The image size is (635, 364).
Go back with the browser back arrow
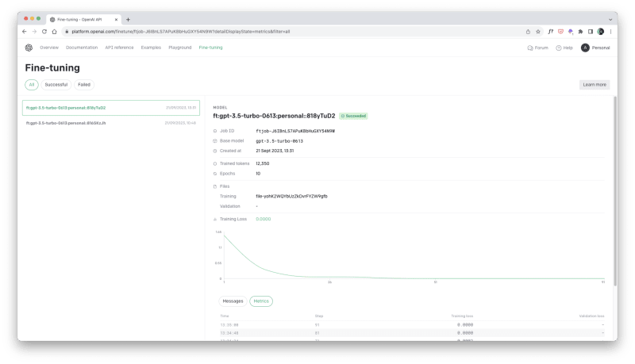click(x=25, y=32)
